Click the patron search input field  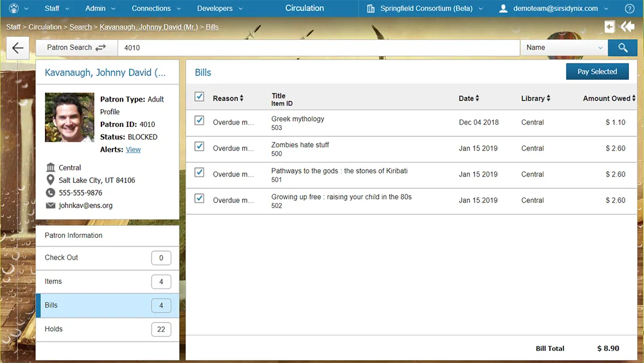click(x=319, y=48)
